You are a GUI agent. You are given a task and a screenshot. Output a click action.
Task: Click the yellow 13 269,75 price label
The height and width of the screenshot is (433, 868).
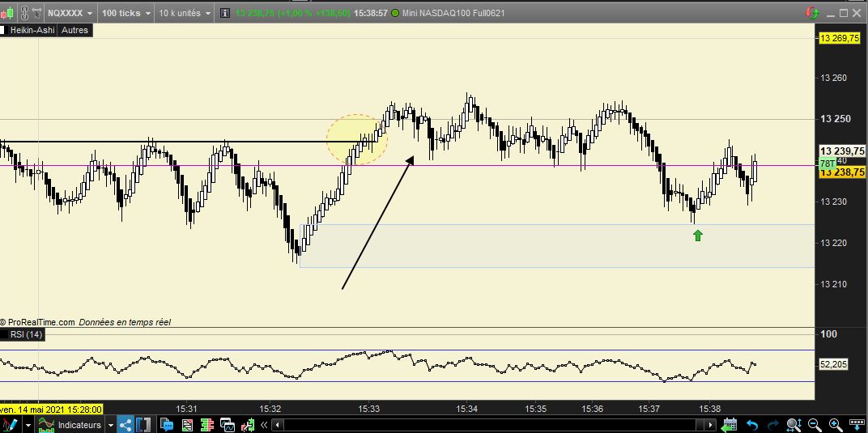point(840,38)
